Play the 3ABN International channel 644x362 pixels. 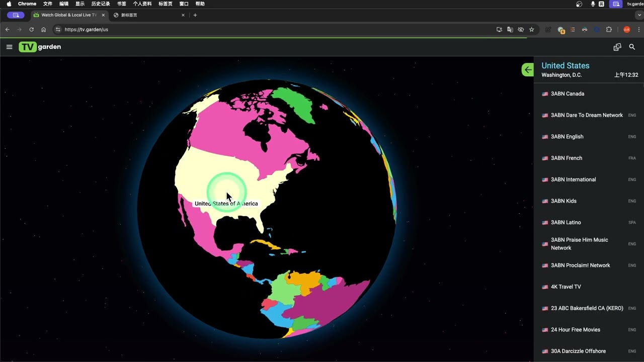pos(589,179)
